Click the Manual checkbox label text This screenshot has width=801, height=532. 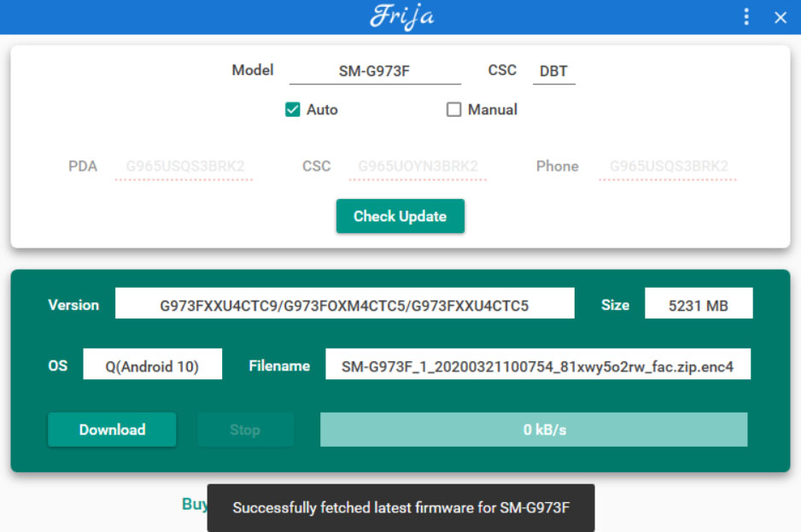(493, 110)
